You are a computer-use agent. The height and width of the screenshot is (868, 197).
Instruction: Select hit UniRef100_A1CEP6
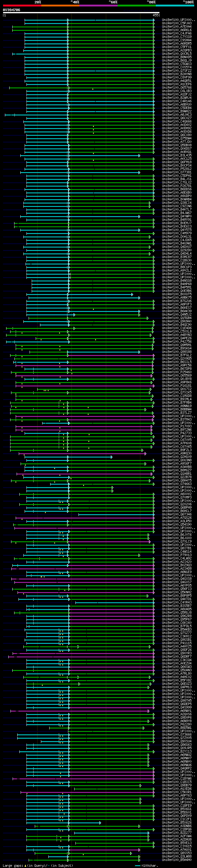point(177,84)
